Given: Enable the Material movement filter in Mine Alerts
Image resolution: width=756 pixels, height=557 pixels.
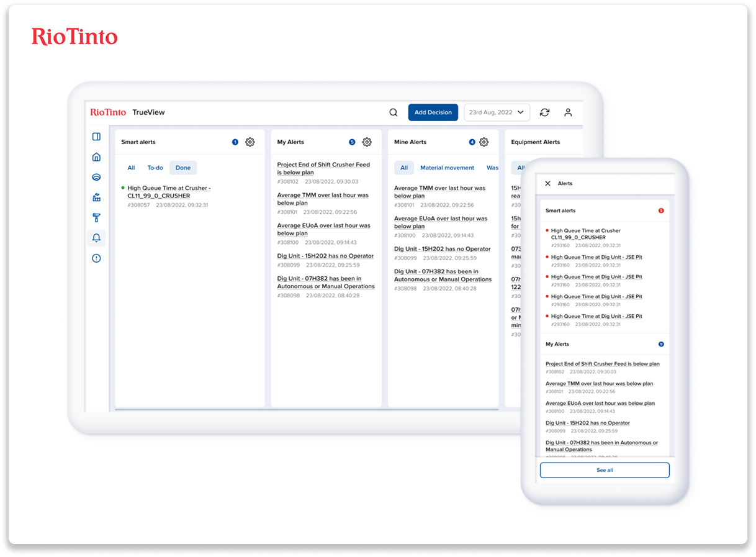Looking at the screenshot, I should [447, 168].
